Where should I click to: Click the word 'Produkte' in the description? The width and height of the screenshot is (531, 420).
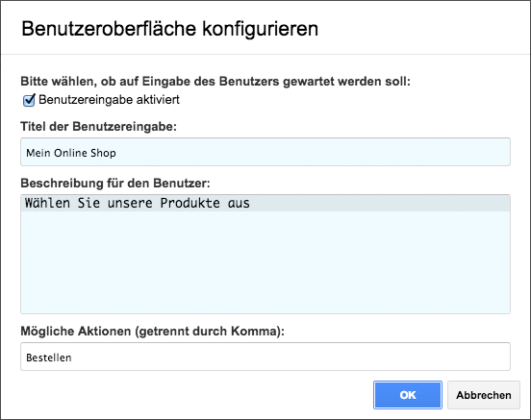click(190, 203)
